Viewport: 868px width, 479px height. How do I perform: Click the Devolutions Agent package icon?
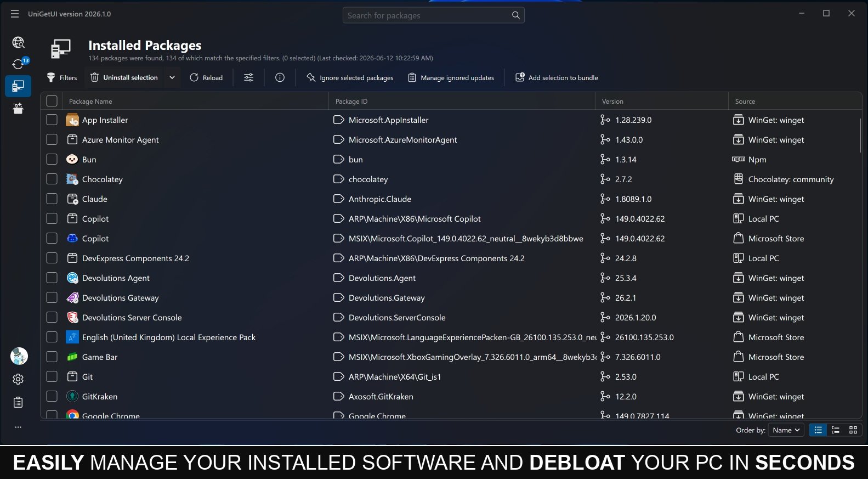coord(72,278)
